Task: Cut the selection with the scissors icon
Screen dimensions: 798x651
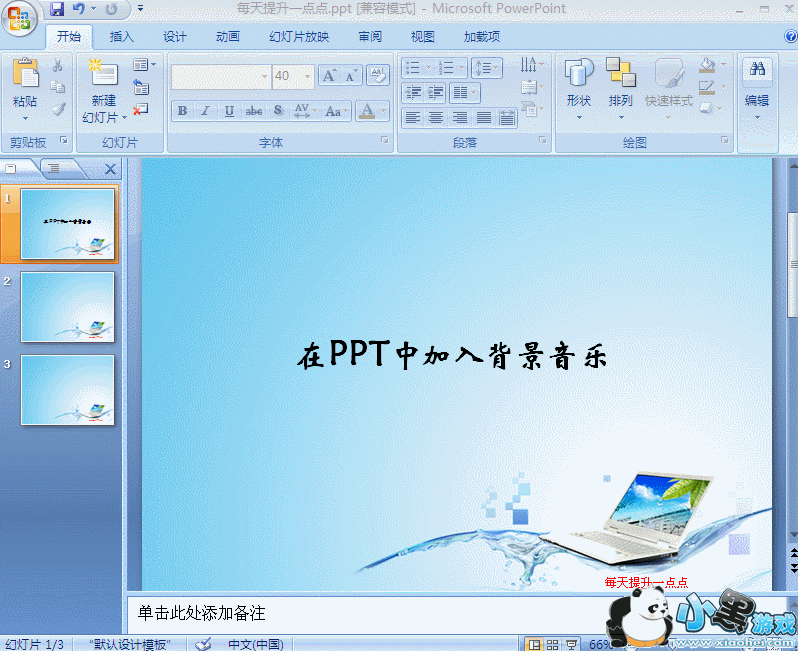Action: click(x=58, y=65)
